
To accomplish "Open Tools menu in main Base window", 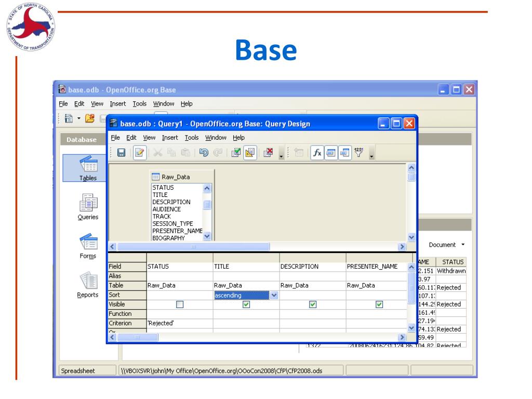I will [x=139, y=103].
